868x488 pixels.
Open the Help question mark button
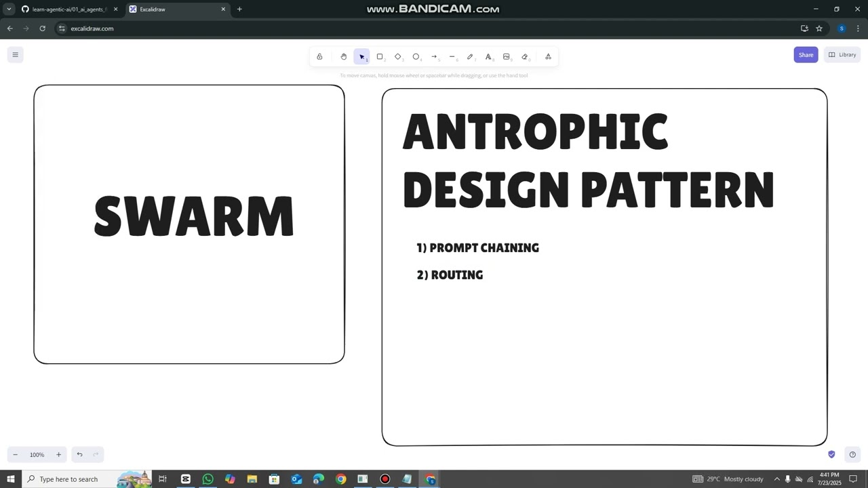[852, 454]
